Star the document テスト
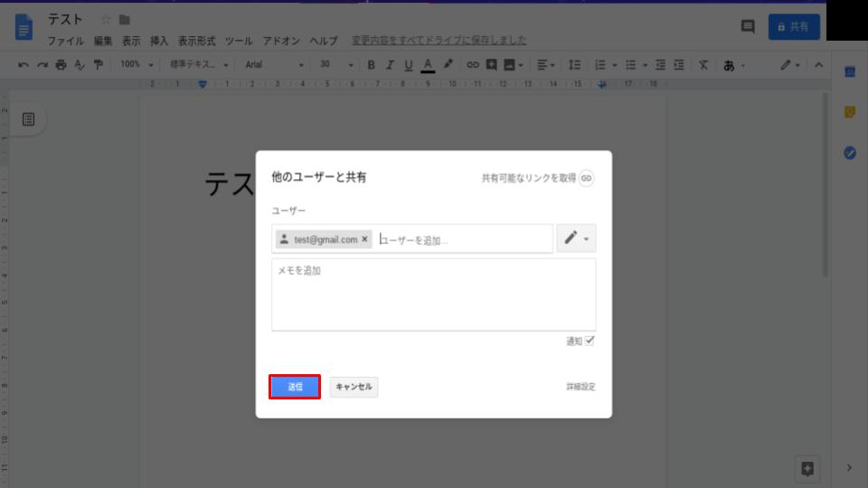Screen dimensions: 868x488 coord(106,20)
